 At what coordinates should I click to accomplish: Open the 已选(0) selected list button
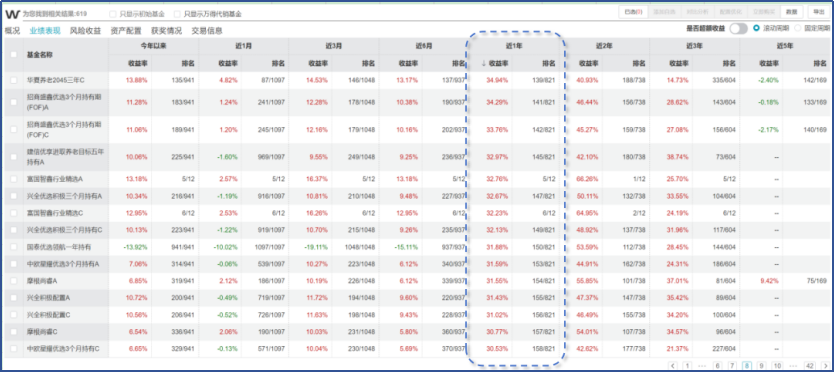(633, 12)
